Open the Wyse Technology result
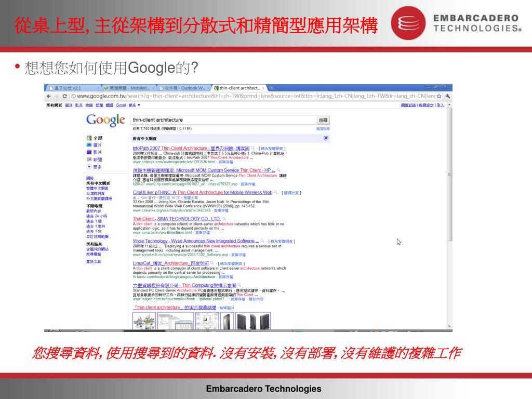The height and width of the screenshot is (399, 532). [x=196, y=241]
